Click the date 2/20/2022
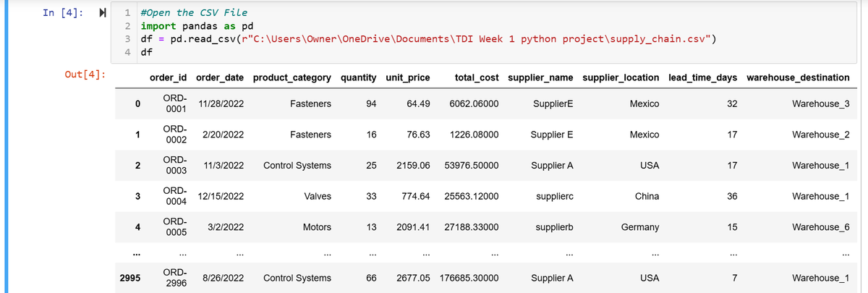 point(224,135)
